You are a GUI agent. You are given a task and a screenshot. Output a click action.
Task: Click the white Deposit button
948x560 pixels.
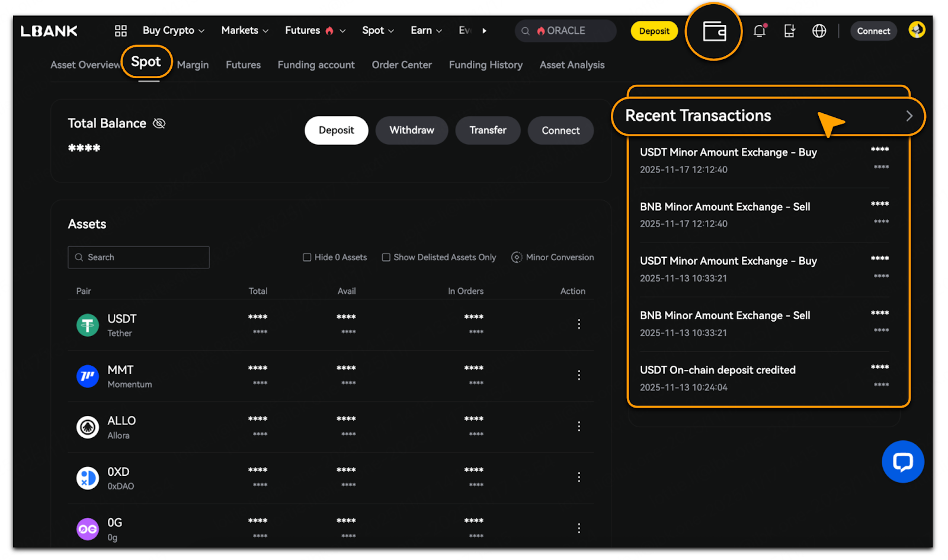(336, 130)
